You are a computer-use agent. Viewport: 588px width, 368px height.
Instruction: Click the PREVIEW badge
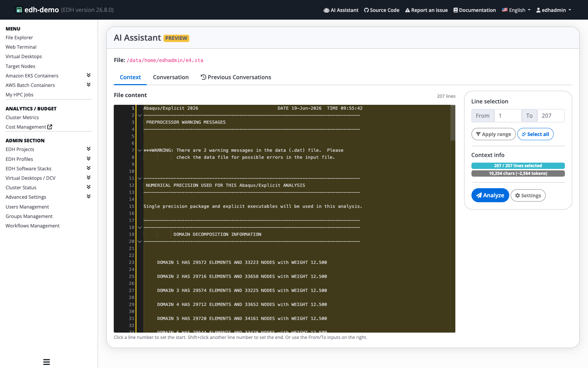tap(176, 38)
